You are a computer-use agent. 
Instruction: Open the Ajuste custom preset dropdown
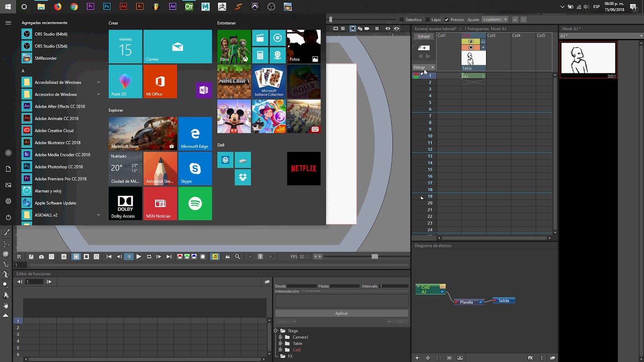(495, 20)
